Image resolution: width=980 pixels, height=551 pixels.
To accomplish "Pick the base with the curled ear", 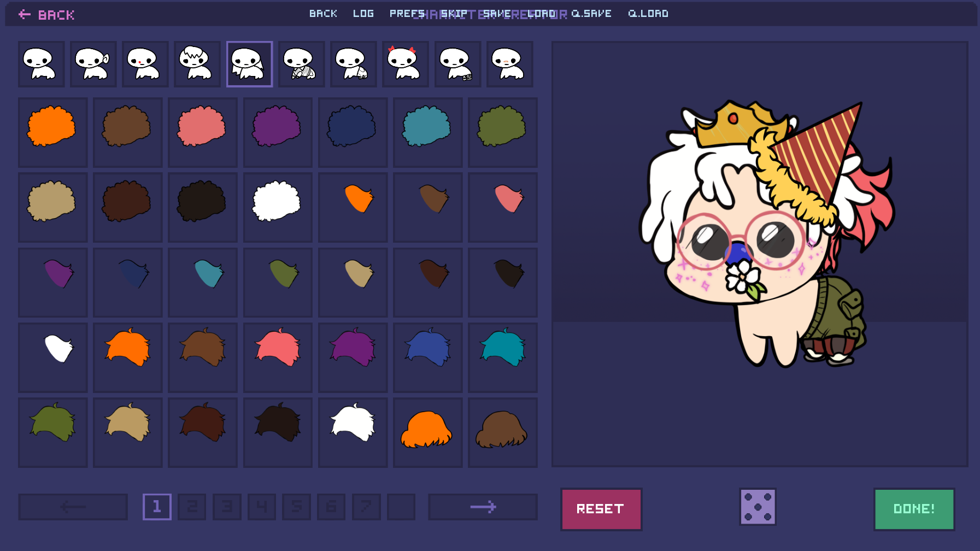I will tap(93, 64).
